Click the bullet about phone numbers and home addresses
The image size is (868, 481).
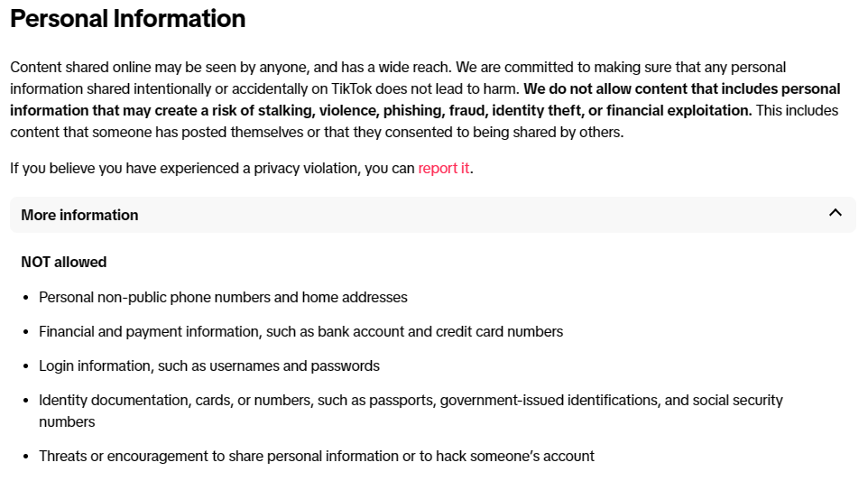click(223, 297)
